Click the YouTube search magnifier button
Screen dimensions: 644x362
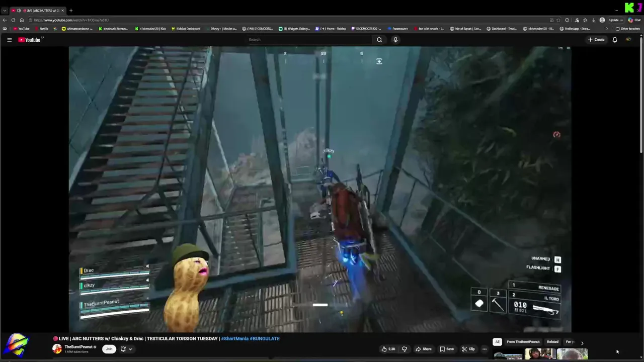point(379,40)
